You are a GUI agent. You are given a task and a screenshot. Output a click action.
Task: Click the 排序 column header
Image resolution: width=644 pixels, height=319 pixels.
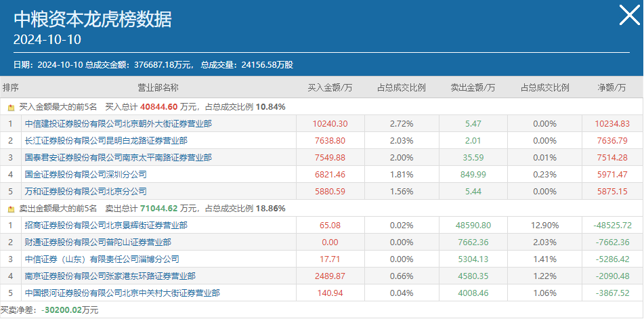[x=11, y=87]
